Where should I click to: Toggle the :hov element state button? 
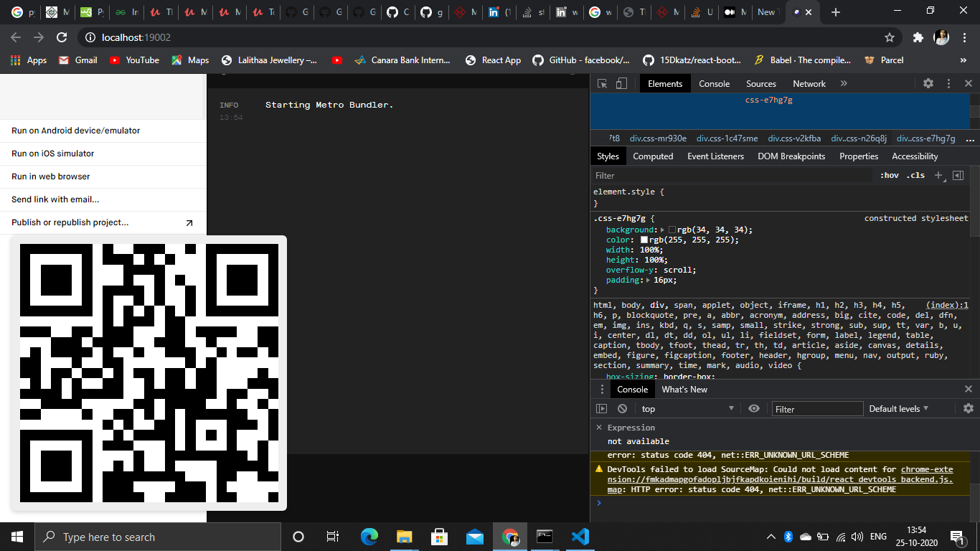click(x=890, y=175)
